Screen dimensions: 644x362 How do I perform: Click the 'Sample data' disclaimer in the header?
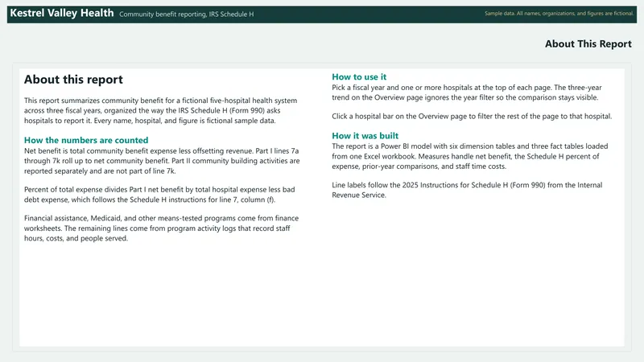point(559,14)
